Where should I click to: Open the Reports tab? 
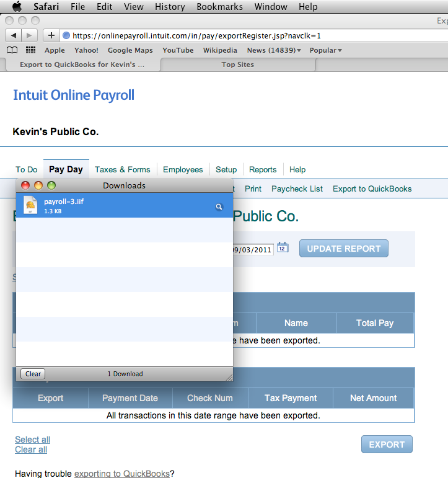[x=263, y=169]
